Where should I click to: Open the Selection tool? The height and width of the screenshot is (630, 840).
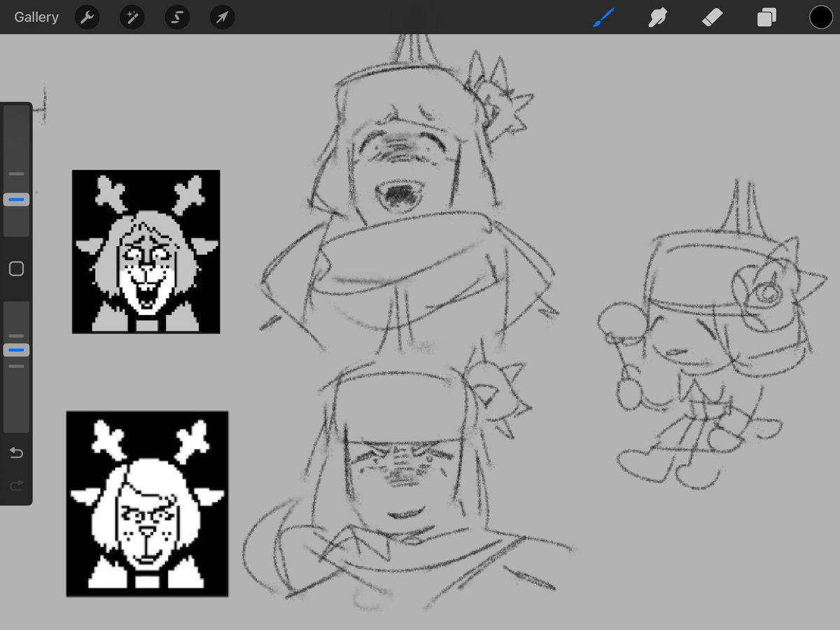pos(177,17)
